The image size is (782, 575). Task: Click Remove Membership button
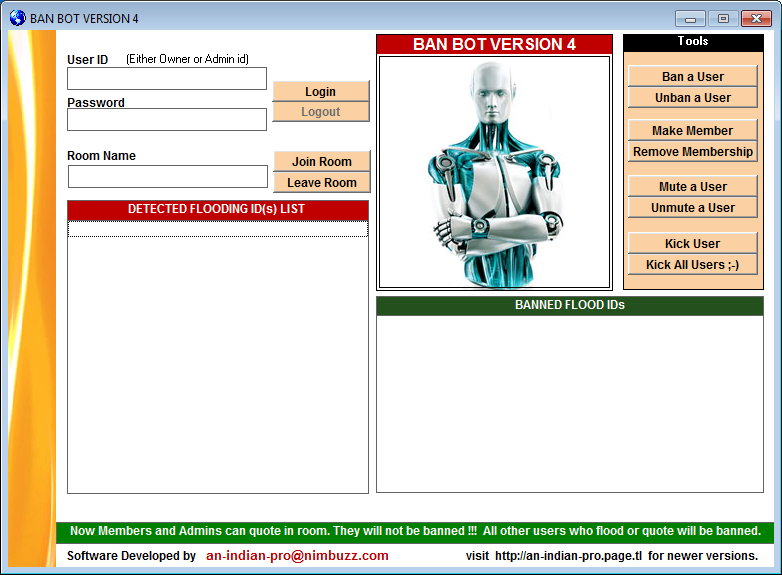pos(693,152)
